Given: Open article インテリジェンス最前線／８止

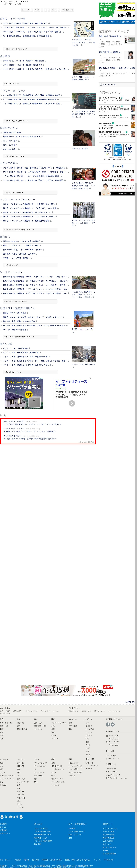Looking at the screenshot, I should pyautogui.click(x=29, y=204).
